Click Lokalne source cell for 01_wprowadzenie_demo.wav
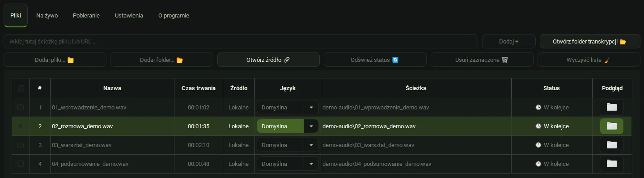The height and width of the screenshot is (178, 644). pos(238,108)
